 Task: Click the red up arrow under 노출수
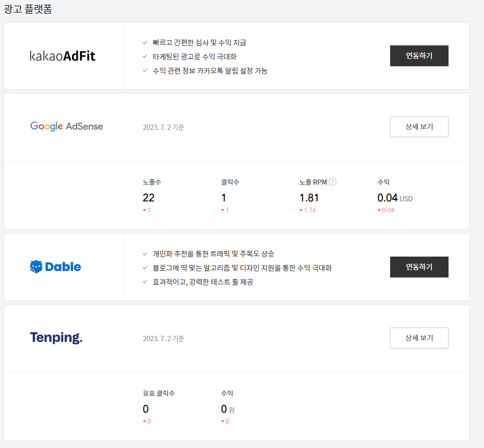[x=144, y=210]
